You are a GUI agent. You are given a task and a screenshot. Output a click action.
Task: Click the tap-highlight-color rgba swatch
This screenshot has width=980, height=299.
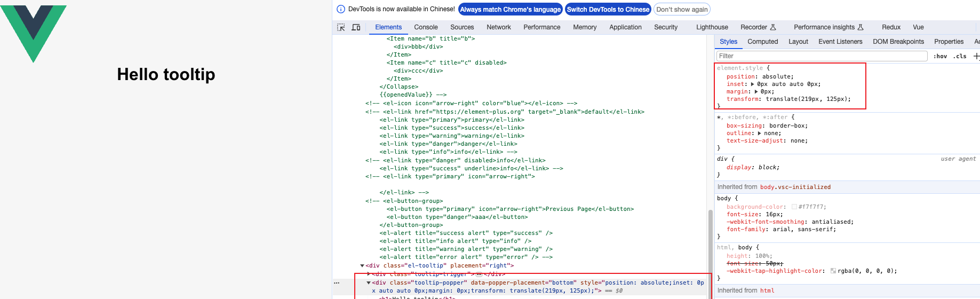point(833,271)
